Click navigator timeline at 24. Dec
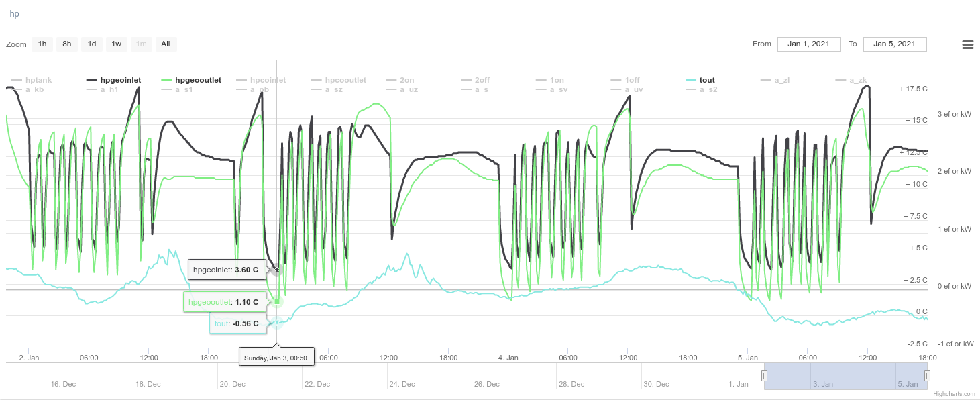The width and height of the screenshot is (980, 400). pos(402,384)
